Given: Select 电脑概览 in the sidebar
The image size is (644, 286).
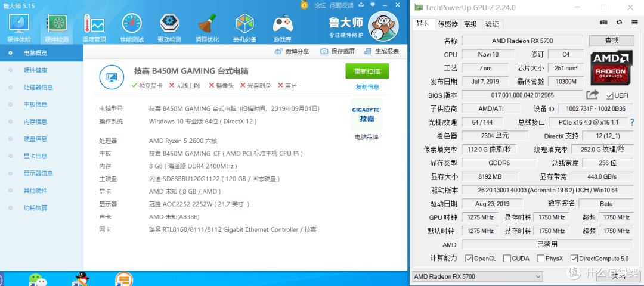Looking at the screenshot, I should coord(42,53).
